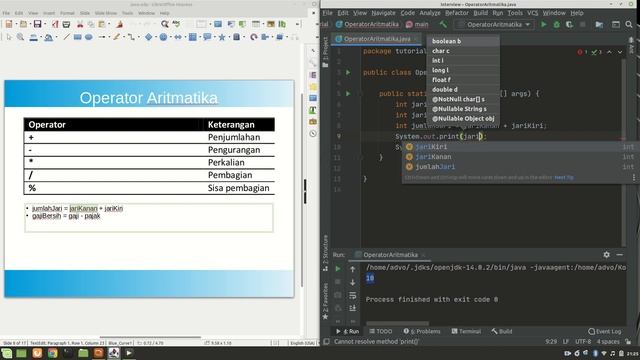Click the Penjumlahan cell in the slide table
This screenshot has height=360, width=640.
click(239, 137)
